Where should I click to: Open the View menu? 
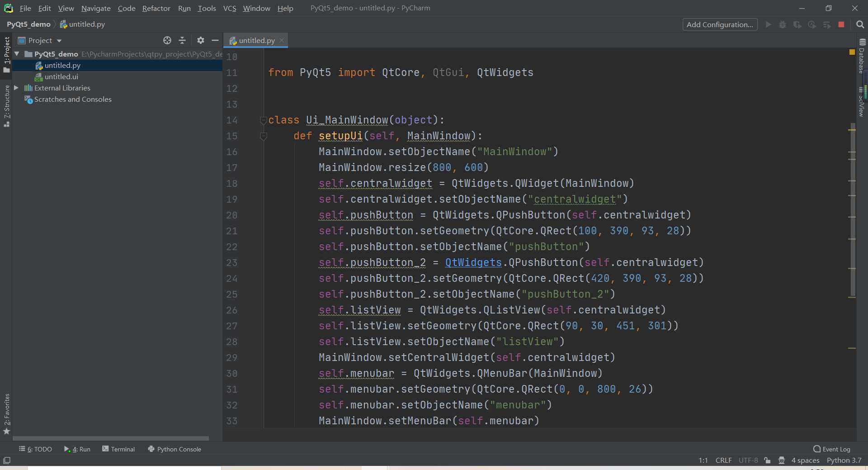pyautogui.click(x=66, y=8)
